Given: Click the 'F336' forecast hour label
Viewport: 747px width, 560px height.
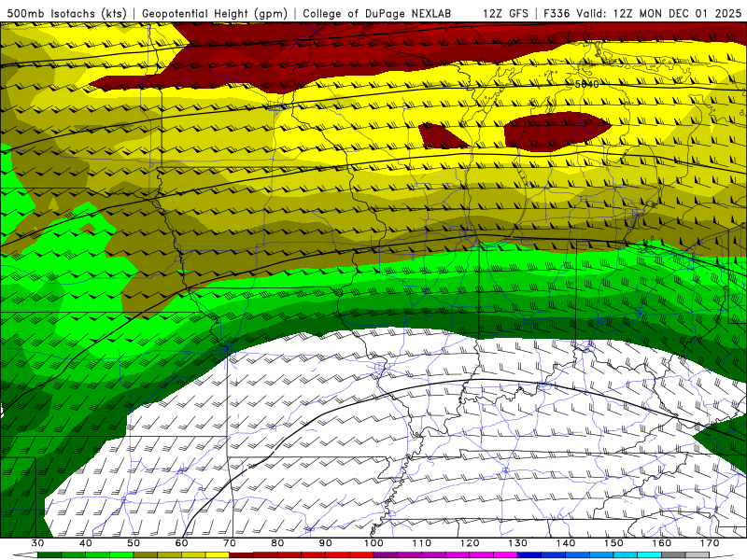Looking at the screenshot, I should (x=557, y=13).
